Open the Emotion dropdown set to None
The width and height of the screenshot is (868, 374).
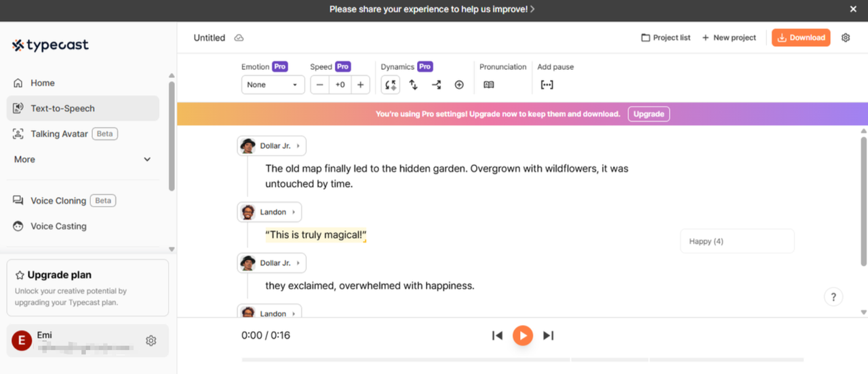[x=273, y=85]
